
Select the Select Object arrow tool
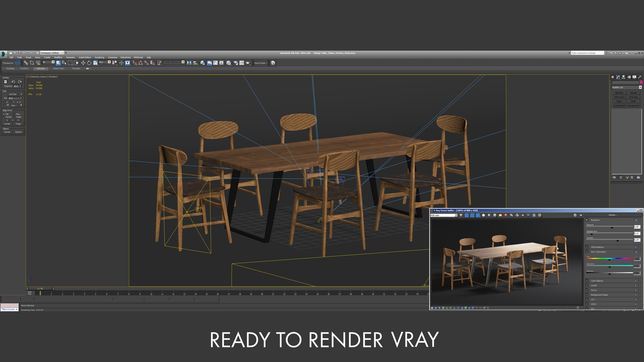(58, 63)
